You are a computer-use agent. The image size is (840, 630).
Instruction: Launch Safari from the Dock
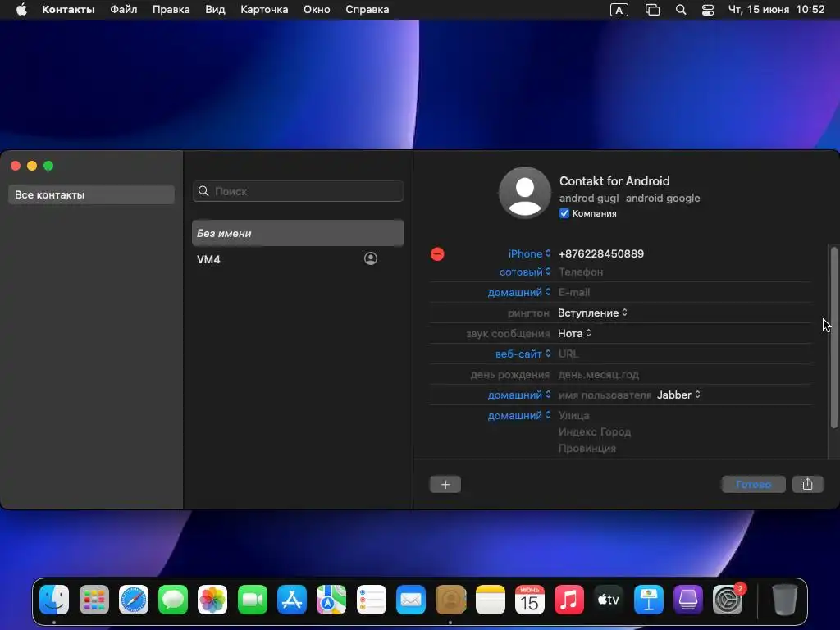(134, 600)
